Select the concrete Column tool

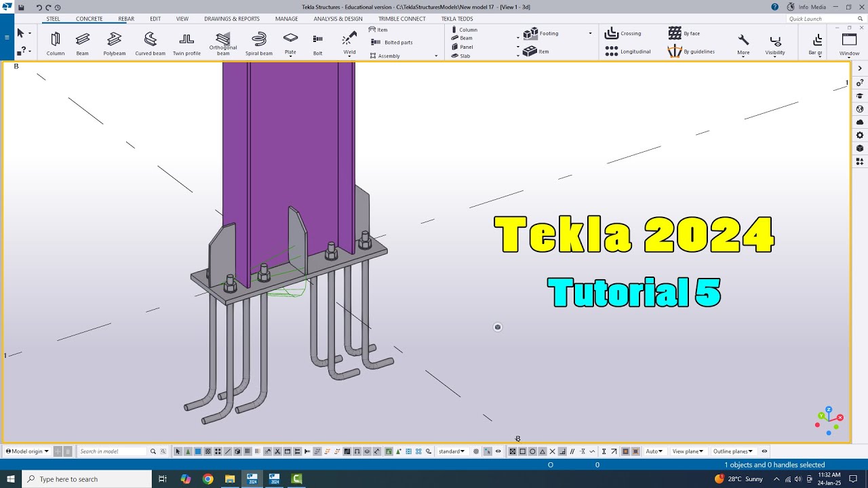(465, 30)
